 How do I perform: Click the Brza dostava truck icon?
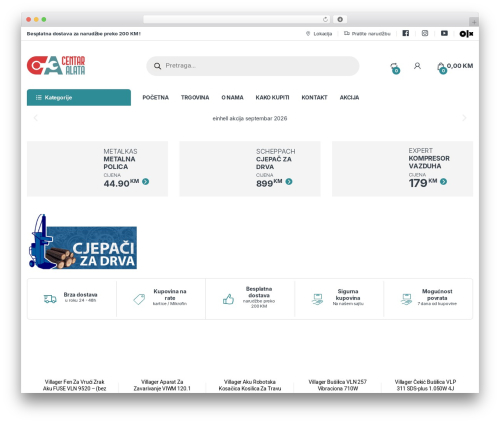(x=50, y=299)
